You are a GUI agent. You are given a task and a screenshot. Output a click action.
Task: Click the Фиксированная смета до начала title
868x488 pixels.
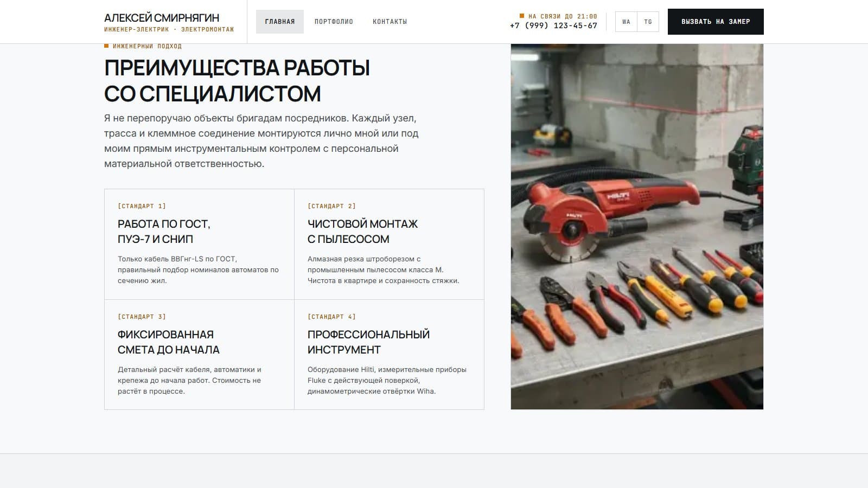[169, 342]
